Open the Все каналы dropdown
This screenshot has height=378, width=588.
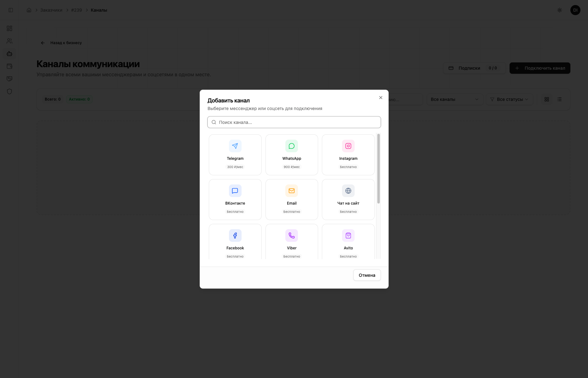454,99
